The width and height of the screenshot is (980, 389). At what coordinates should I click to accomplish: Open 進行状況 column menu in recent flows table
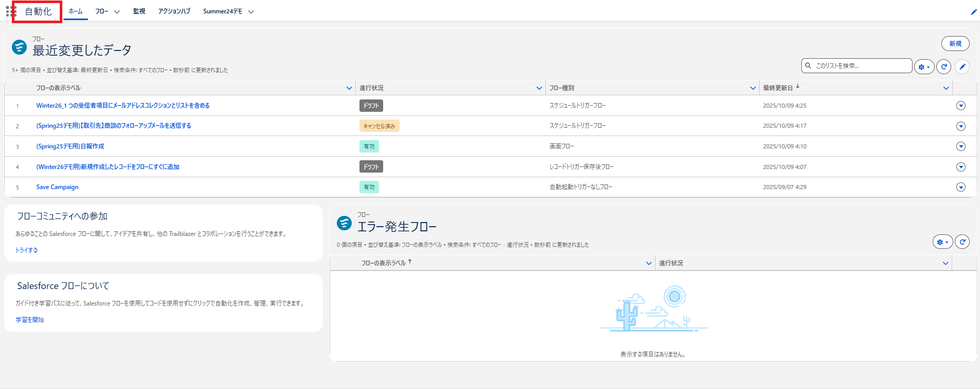pyautogui.click(x=539, y=88)
